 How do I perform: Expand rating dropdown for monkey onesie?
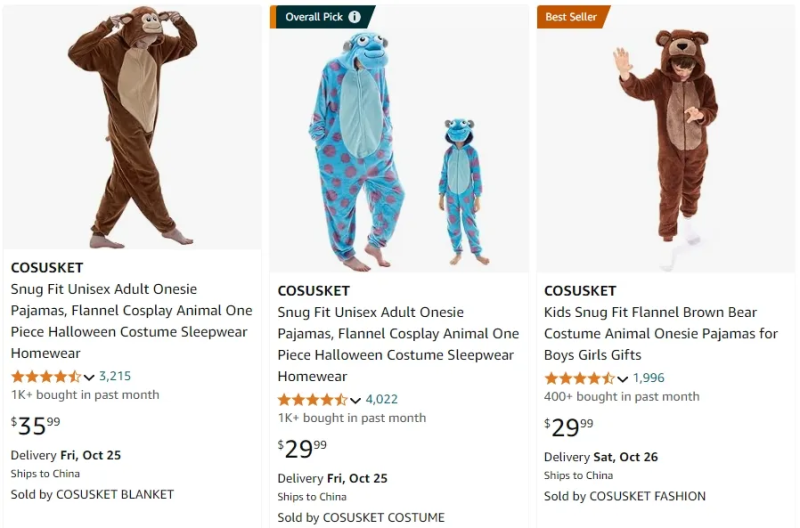pos(89,377)
